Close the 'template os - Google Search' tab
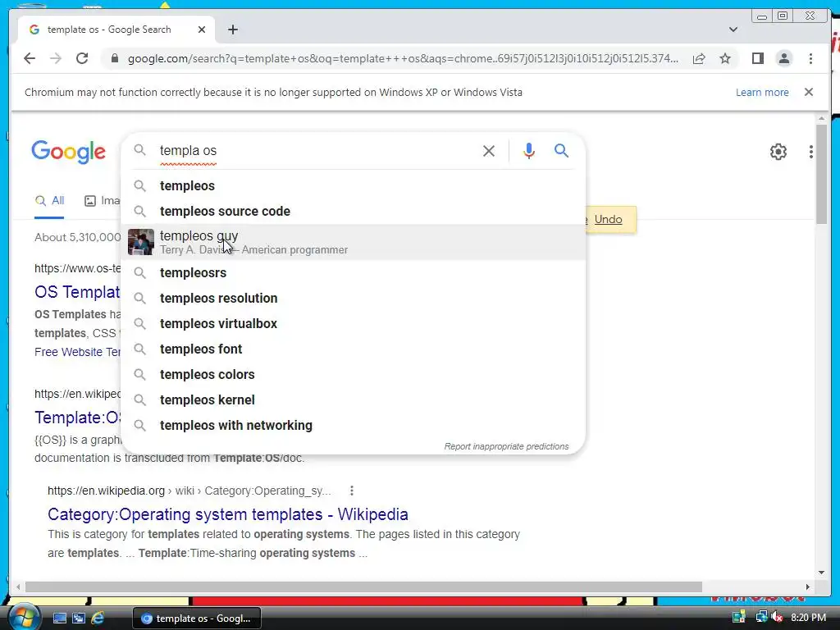 click(202, 30)
